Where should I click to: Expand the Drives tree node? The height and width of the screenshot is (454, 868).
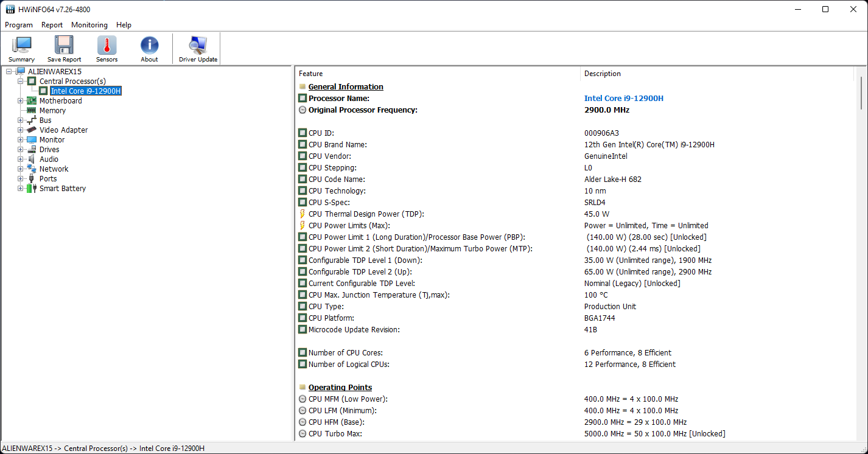pyautogui.click(x=20, y=150)
